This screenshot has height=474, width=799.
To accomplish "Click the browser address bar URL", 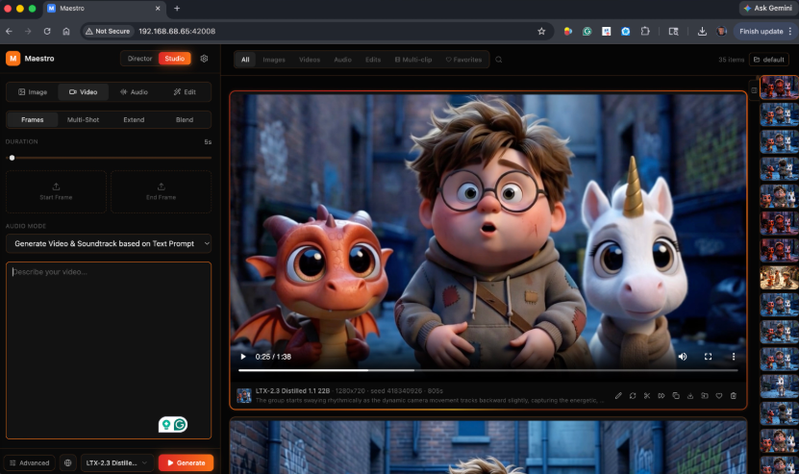I will (177, 32).
